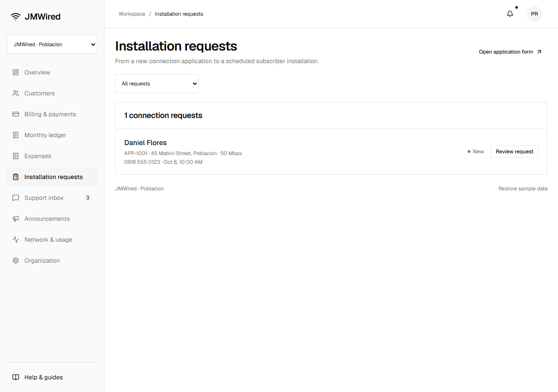Click the arrow icon beside Open application form
Image resolution: width=558 pixels, height=392 pixels.
pos(539,52)
